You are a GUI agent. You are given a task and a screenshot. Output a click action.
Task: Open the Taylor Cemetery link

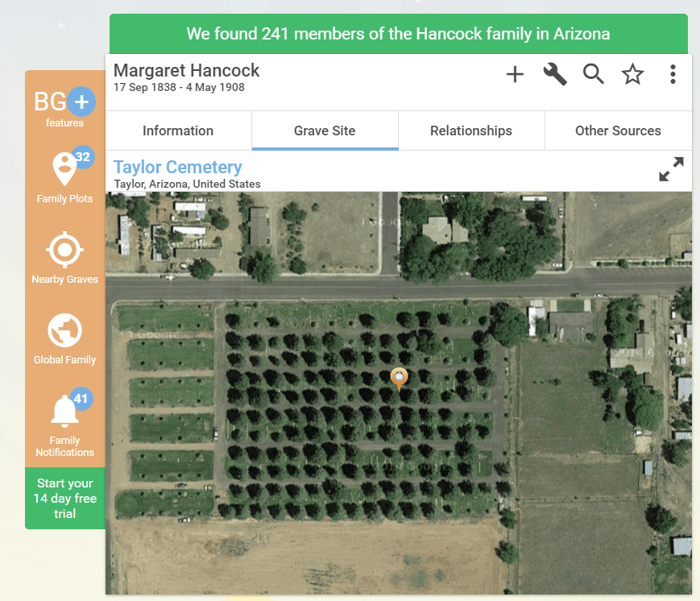point(178,167)
